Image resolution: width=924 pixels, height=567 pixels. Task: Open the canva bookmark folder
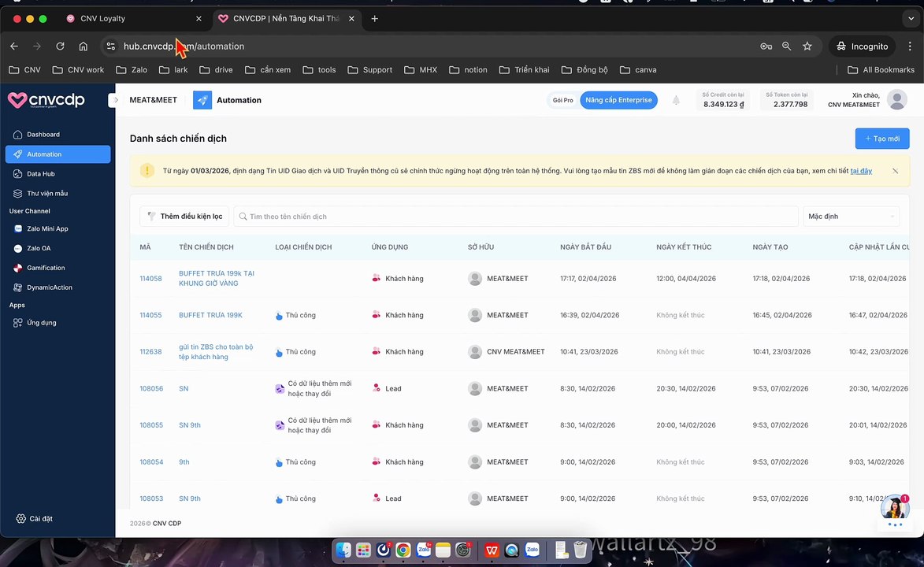tap(638, 69)
